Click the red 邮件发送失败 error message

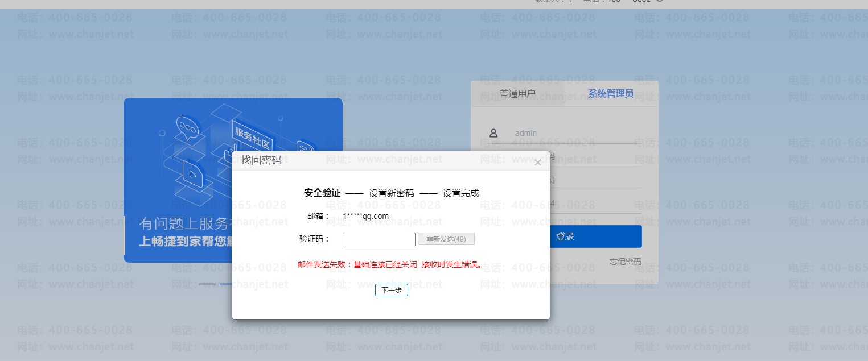390,264
